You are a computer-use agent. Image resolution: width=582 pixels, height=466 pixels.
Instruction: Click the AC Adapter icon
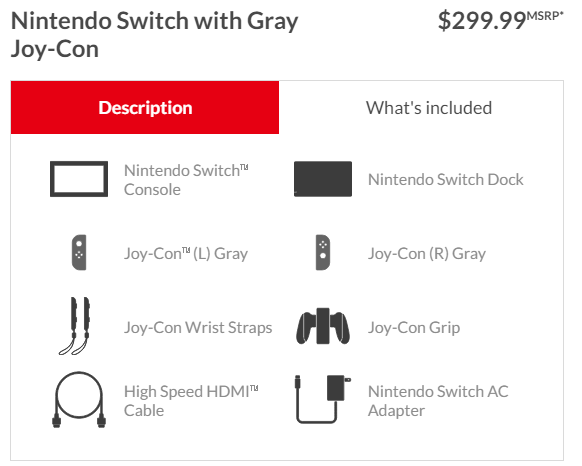coord(323,399)
